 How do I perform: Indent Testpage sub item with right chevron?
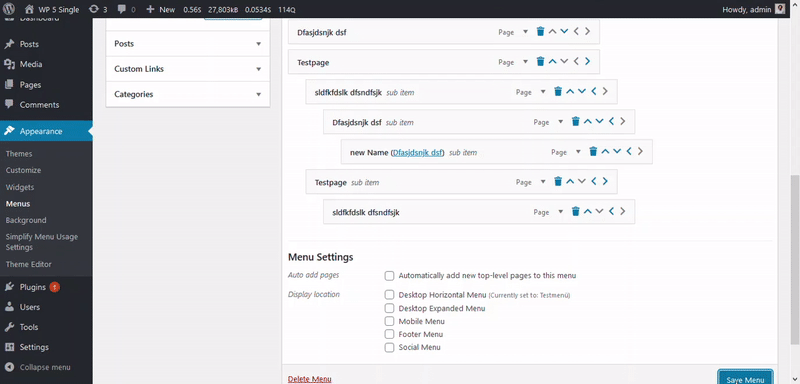(x=605, y=181)
